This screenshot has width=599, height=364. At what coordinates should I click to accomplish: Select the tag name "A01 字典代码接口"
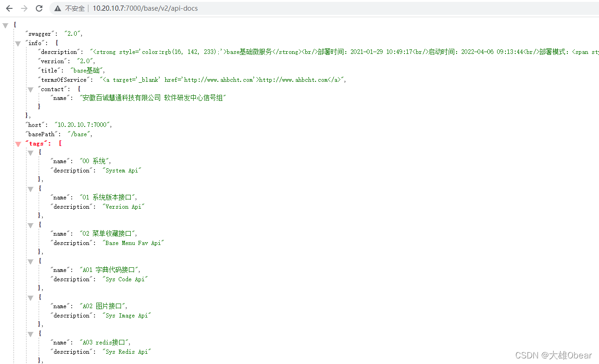(110, 270)
